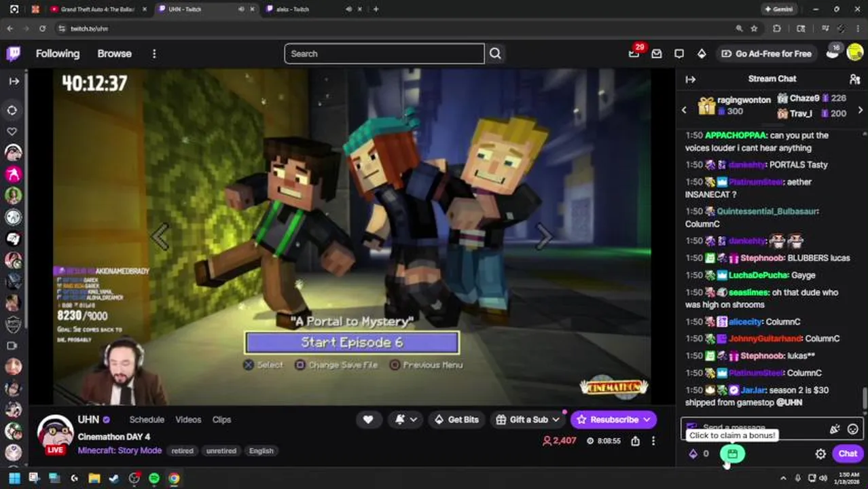Bookmark this page with star icon

pyautogui.click(x=755, y=29)
